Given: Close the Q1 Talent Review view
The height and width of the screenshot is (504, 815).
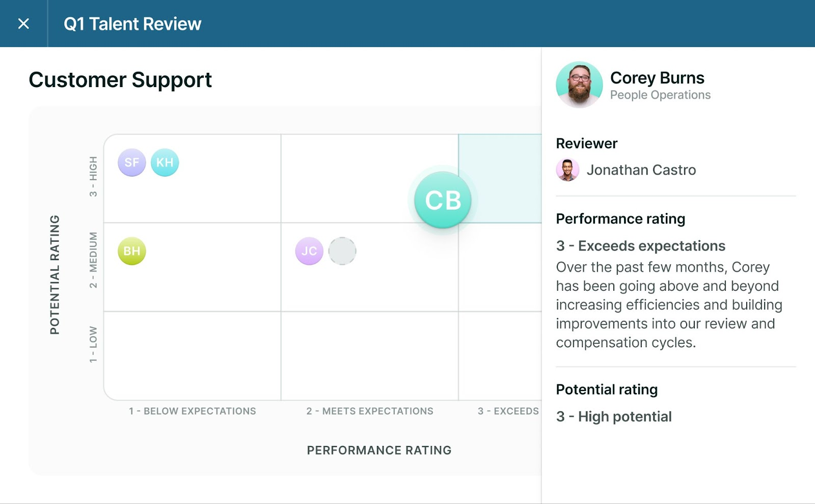Looking at the screenshot, I should tap(22, 23).
